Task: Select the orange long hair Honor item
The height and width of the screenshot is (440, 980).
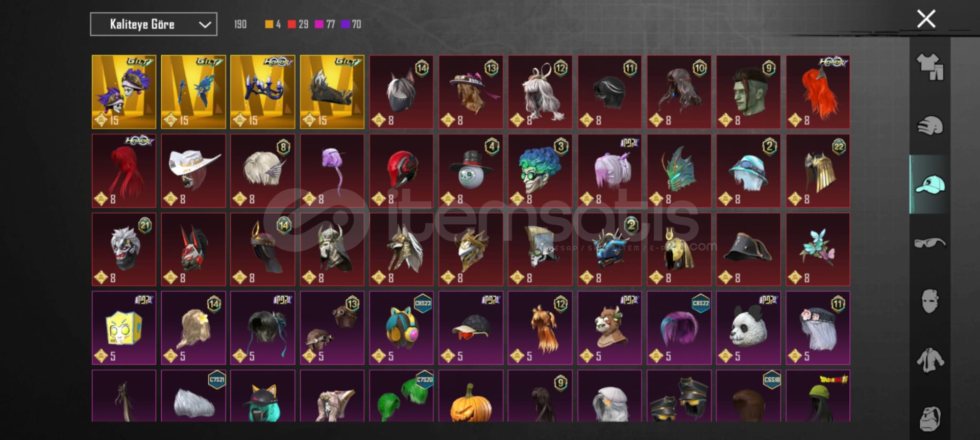Action: (x=818, y=92)
